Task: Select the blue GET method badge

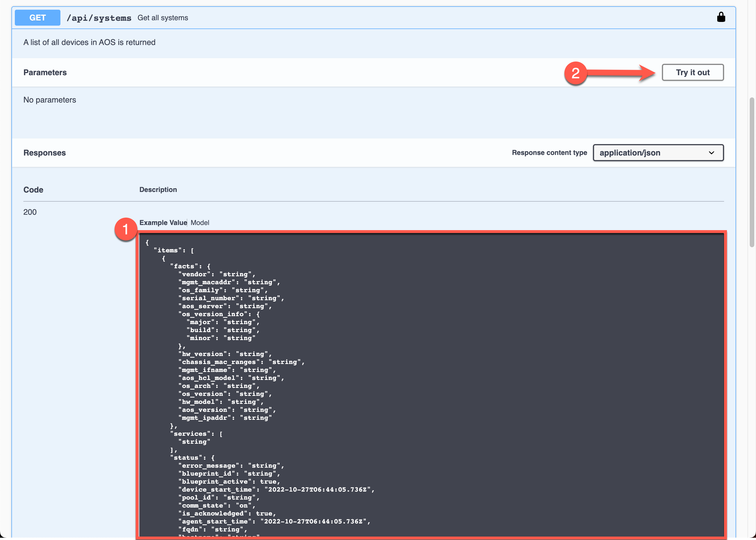Action: [x=37, y=18]
